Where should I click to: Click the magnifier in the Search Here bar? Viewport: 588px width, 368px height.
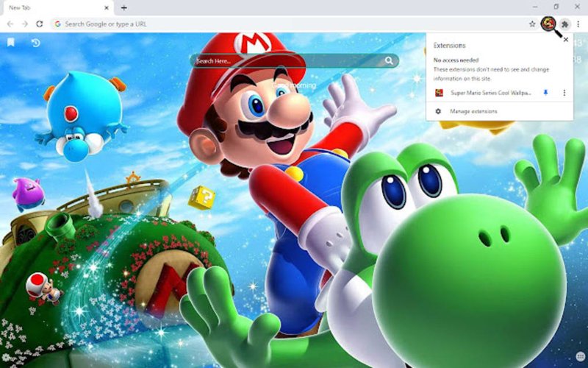tap(389, 60)
